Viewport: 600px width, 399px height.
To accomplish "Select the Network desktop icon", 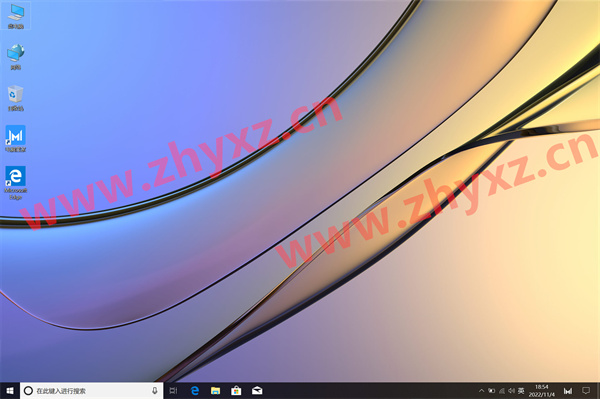I will (16, 57).
